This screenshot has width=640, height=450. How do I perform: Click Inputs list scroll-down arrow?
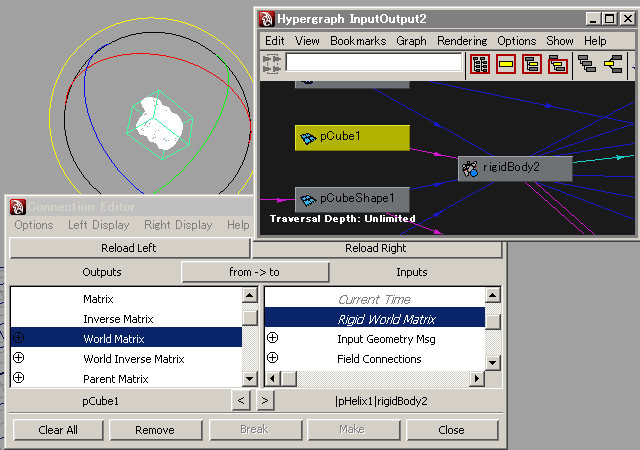tap(493, 362)
